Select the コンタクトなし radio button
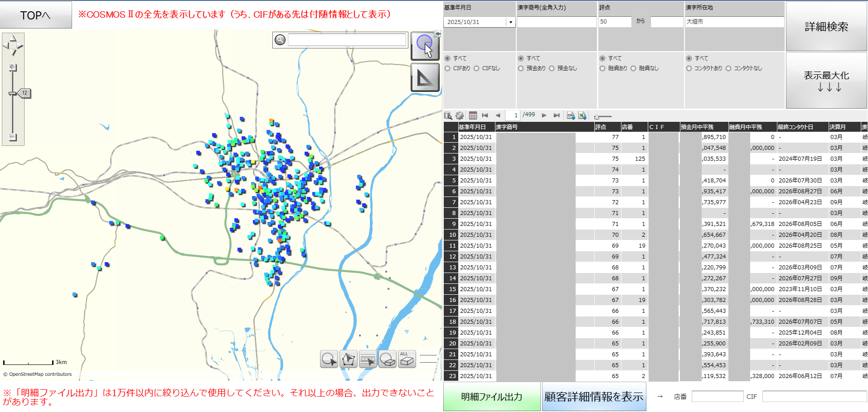 (x=728, y=68)
